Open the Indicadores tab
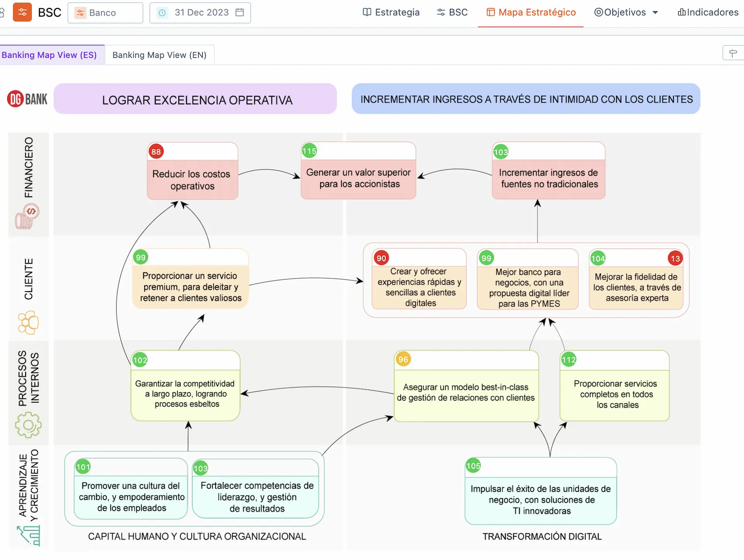The height and width of the screenshot is (560, 744). [x=708, y=12]
